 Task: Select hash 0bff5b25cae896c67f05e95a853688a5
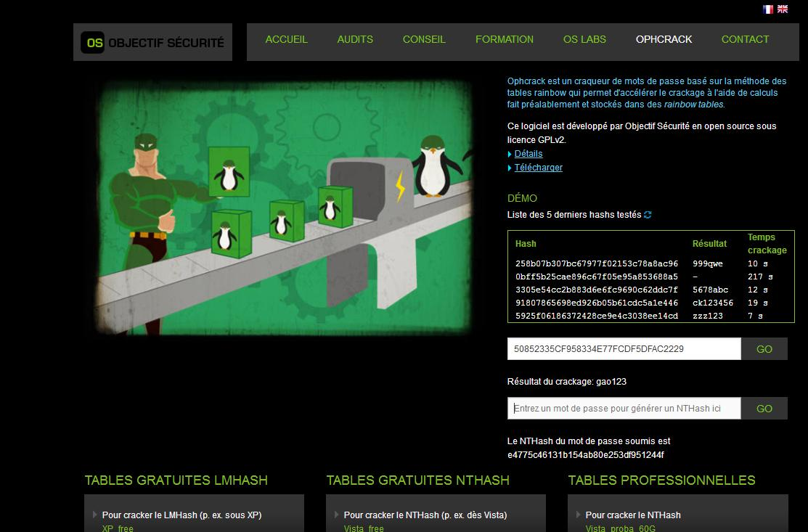(597, 277)
